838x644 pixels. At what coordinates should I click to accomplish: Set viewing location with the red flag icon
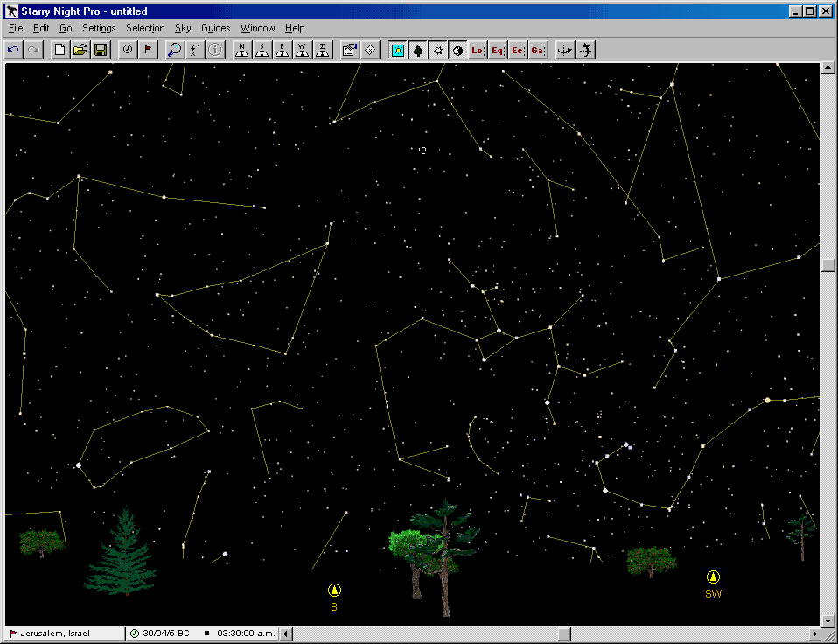[x=148, y=50]
